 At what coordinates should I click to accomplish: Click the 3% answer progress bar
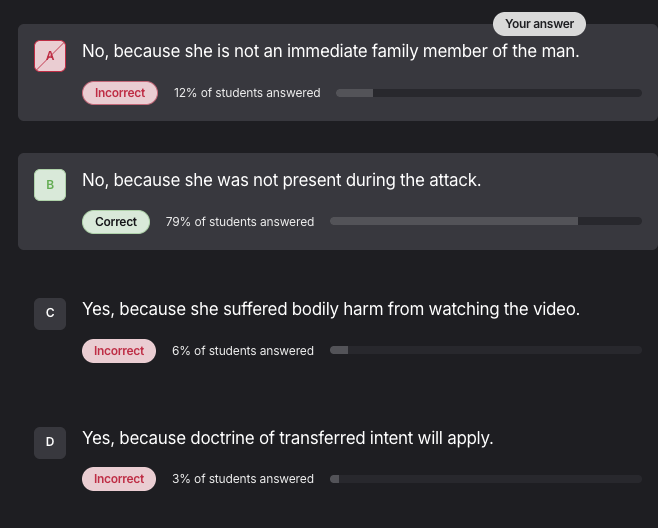coord(485,479)
